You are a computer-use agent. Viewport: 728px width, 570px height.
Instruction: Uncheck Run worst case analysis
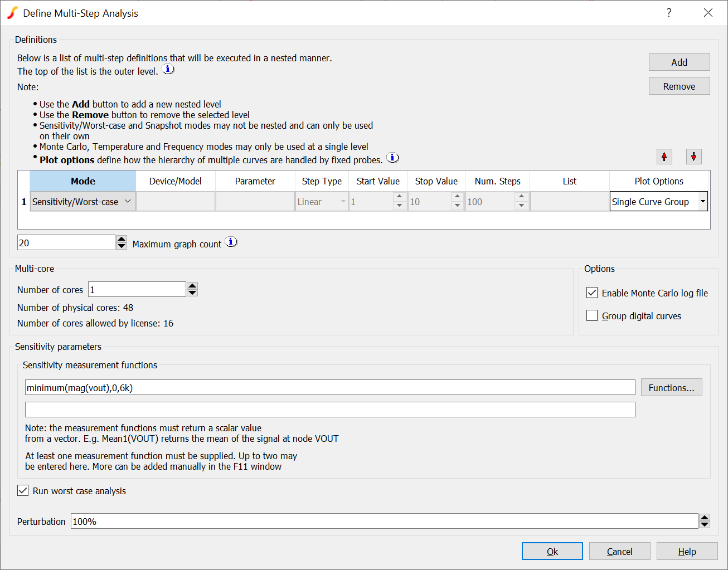click(x=23, y=491)
